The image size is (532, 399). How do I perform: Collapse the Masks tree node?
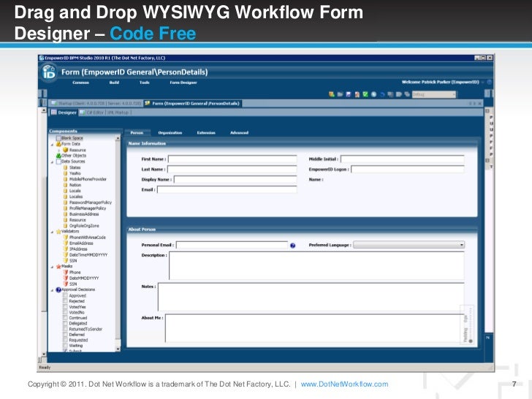pyautogui.click(x=53, y=267)
